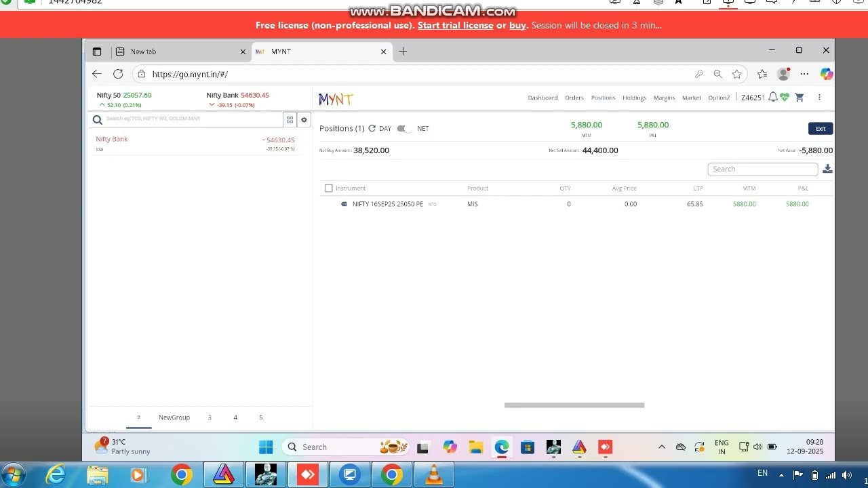Screen dimensions: 868x488
Task: Select watchlist tab NewGroup
Action: 174,418
